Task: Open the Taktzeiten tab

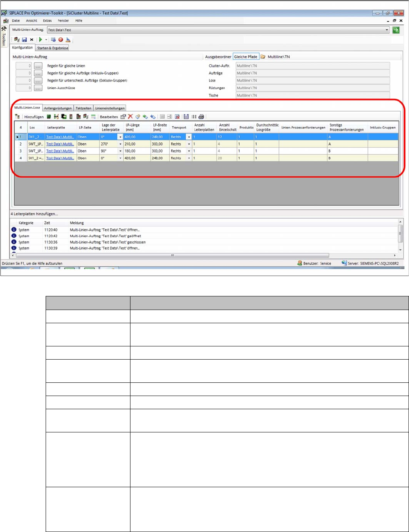Action: (84, 108)
